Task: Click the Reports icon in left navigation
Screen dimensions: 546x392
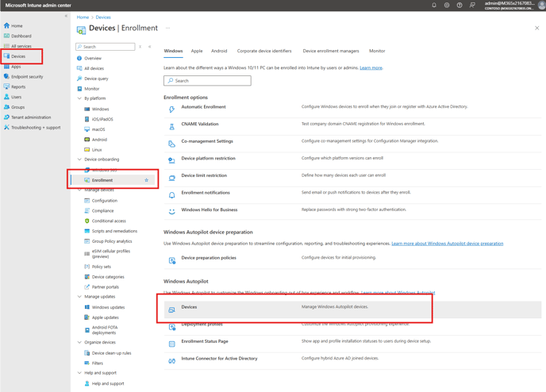Action: (x=6, y=86)
